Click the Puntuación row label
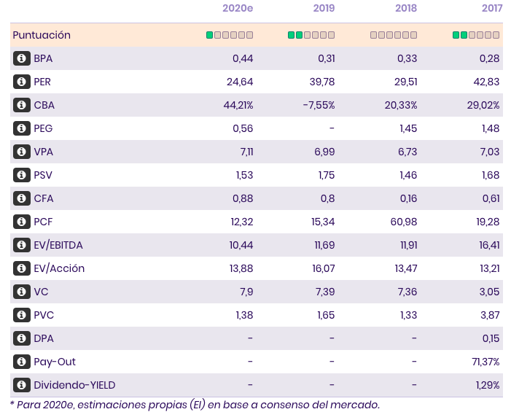This screenshot has height=420, width=511. coord(42,35)
